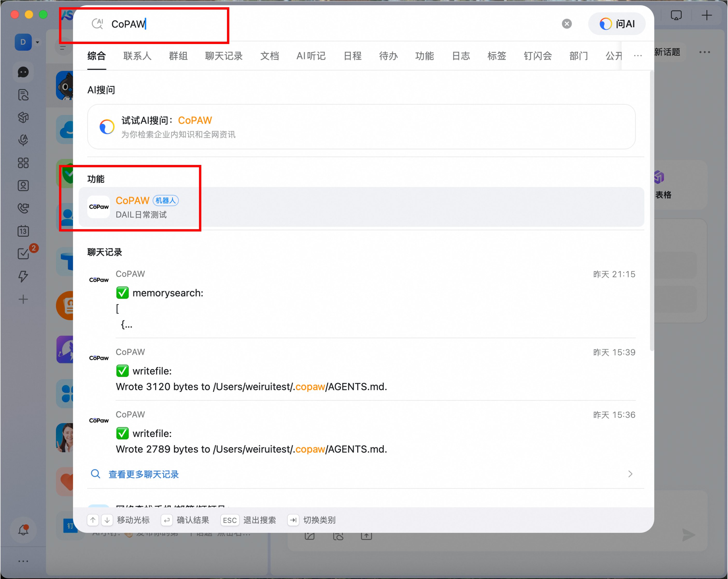Expand more chat records chevron arrow
The width and height of the screenshot is (728, 579).
(x=630, y=474)
